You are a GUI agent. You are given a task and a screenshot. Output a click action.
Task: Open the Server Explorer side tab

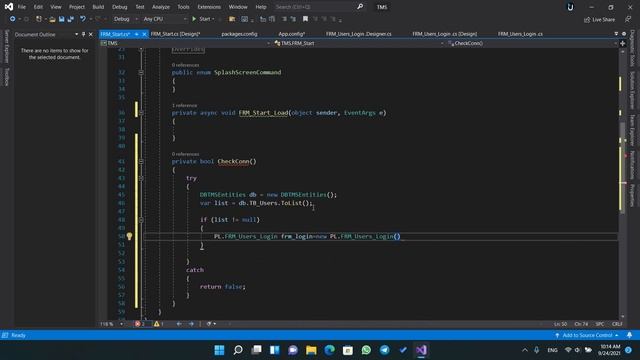[6, 46]
